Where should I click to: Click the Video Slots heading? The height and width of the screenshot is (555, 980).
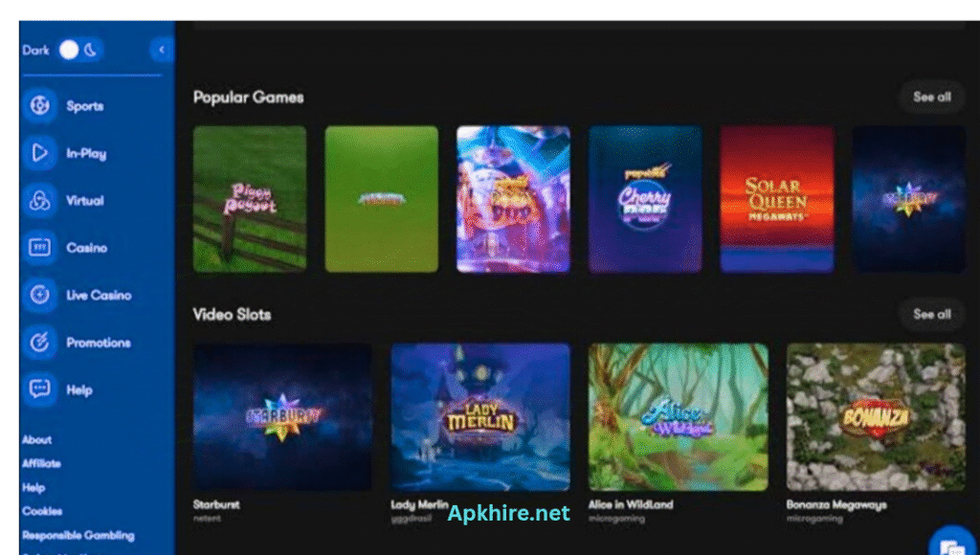point(232,315)
